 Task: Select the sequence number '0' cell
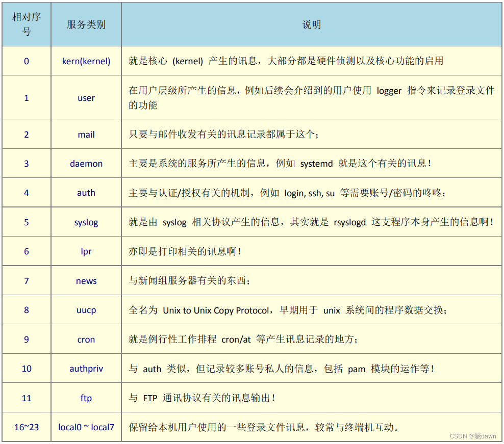(27, 61)
